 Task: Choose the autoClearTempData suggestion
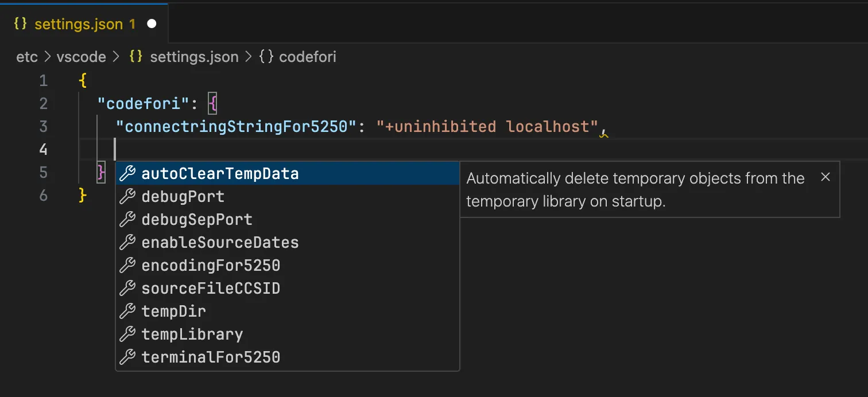click(x=288, y=173)
